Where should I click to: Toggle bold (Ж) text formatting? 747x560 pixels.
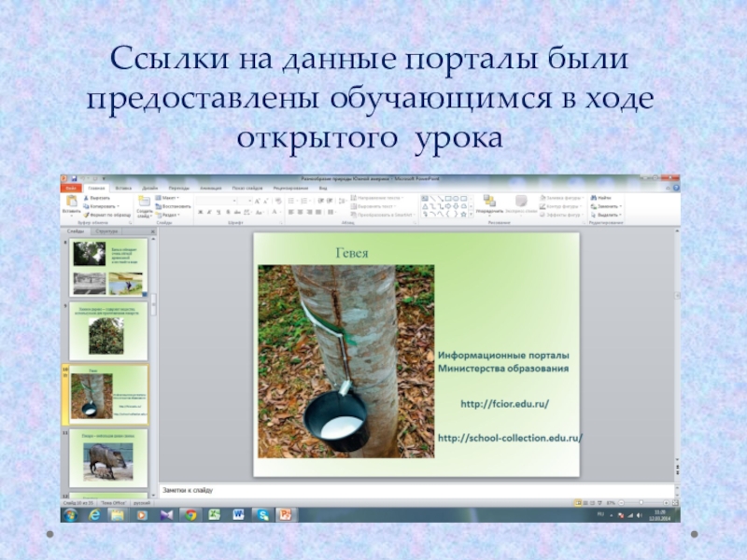(x=199, y=214)
